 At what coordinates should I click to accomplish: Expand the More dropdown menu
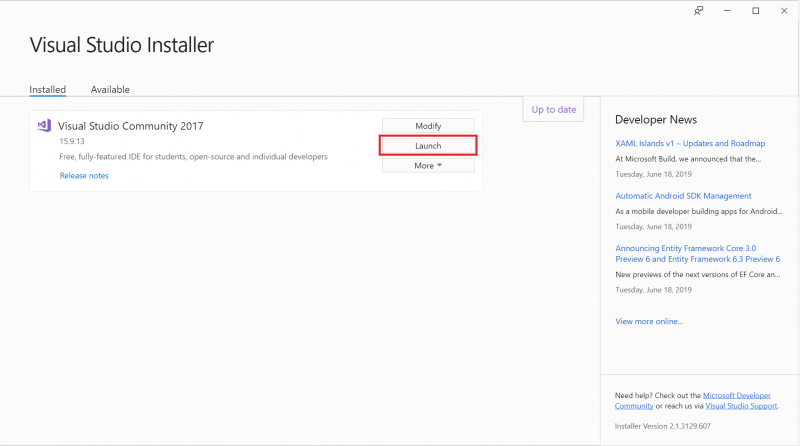428,165
